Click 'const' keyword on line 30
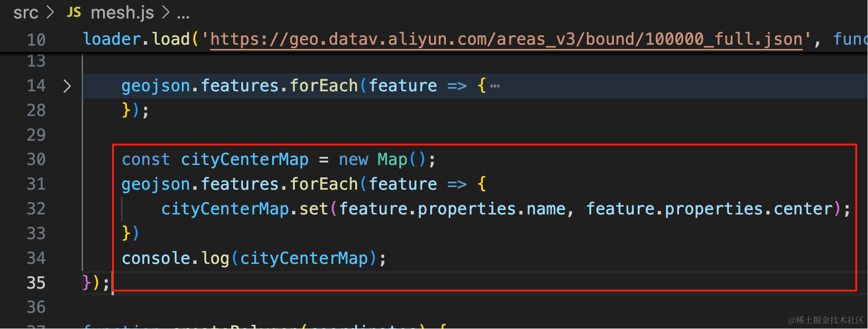 coord(146,159)
